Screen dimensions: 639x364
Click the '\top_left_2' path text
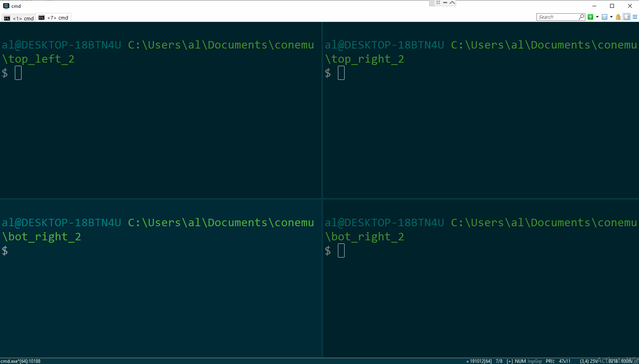[38, 59]
